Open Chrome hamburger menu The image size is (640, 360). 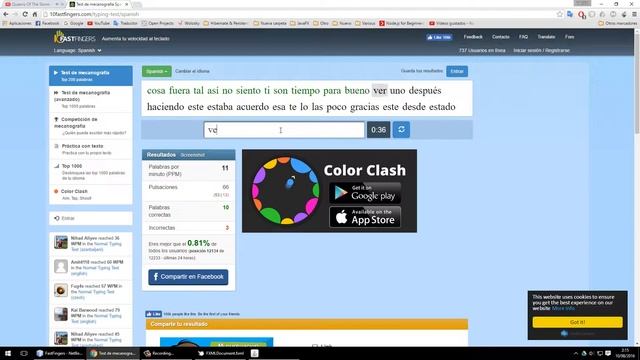(634, 14)
